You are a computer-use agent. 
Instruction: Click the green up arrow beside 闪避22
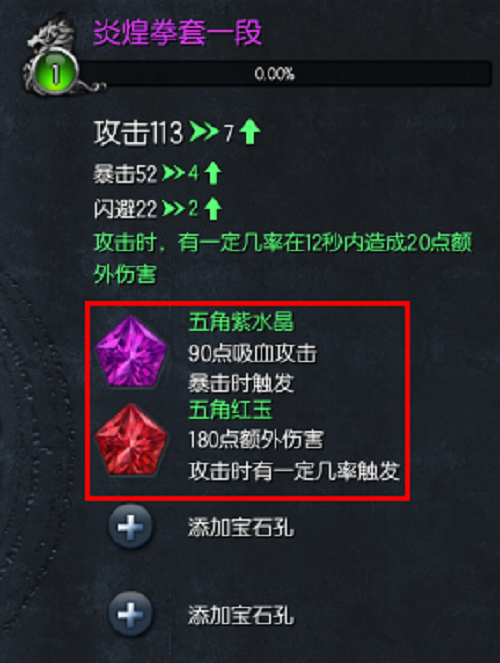click(x=213, y=209)
